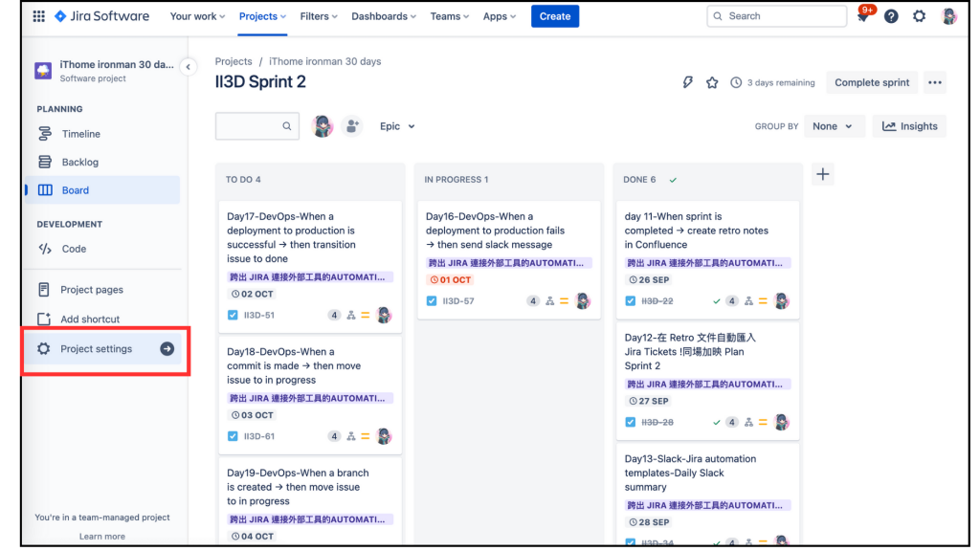
Task: Click the purple epic label on II3D-57 card
Action: pos(508,263)
